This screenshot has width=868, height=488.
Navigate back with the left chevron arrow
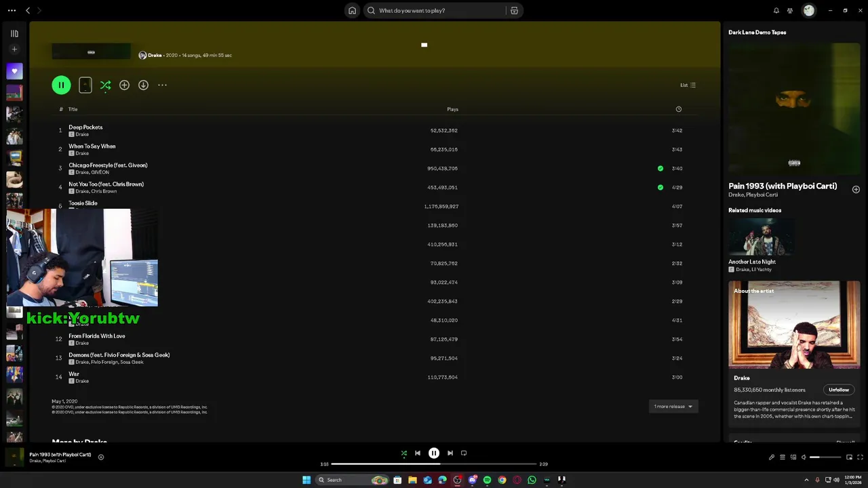[28, 10]
